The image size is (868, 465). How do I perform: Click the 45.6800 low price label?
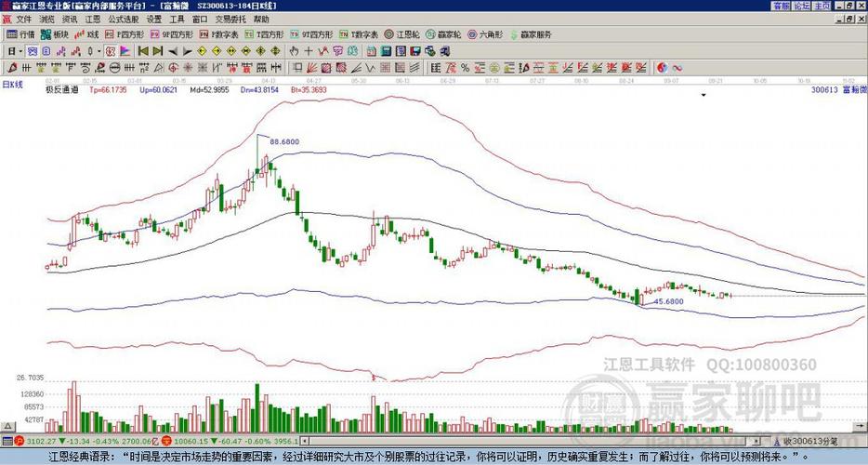click(x=669, y=301)
